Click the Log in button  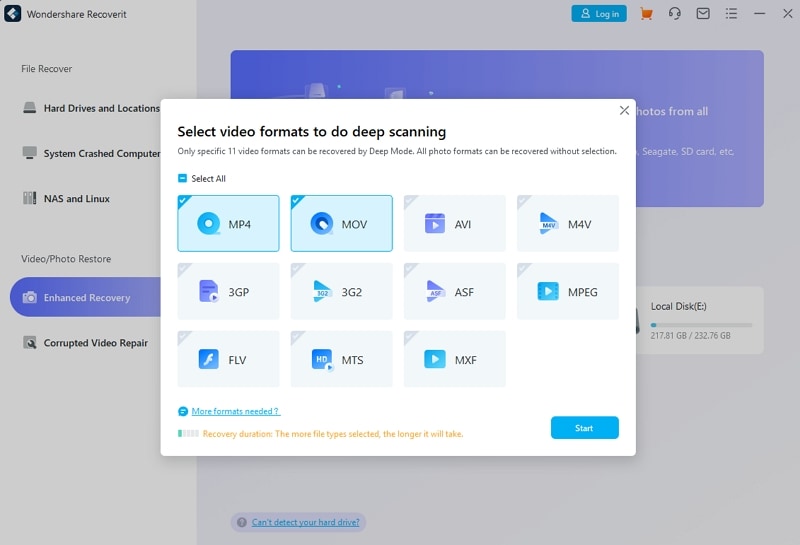(598, 14)
